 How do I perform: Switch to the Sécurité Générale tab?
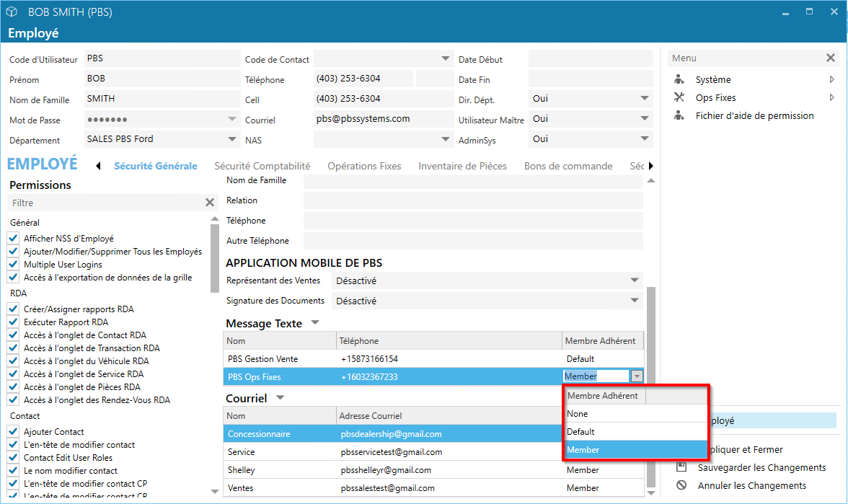tap(155, 166)
